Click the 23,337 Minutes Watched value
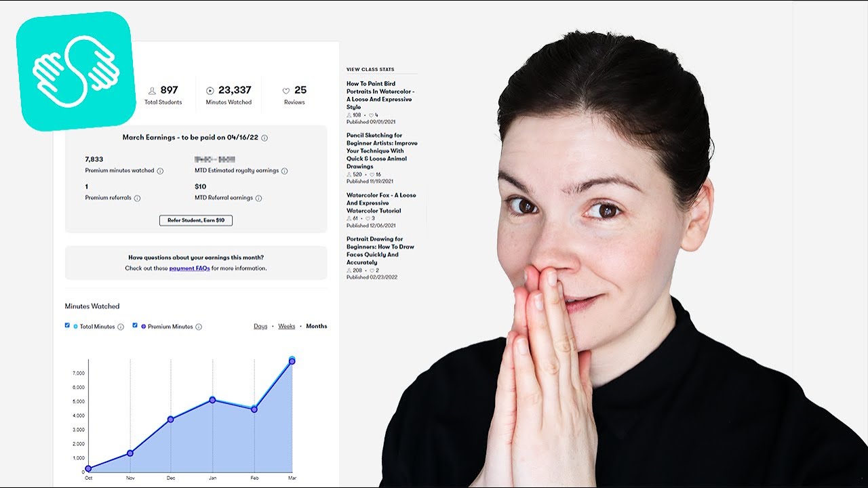The height and width of the screenshot is (488, 868). coord(235,90)
